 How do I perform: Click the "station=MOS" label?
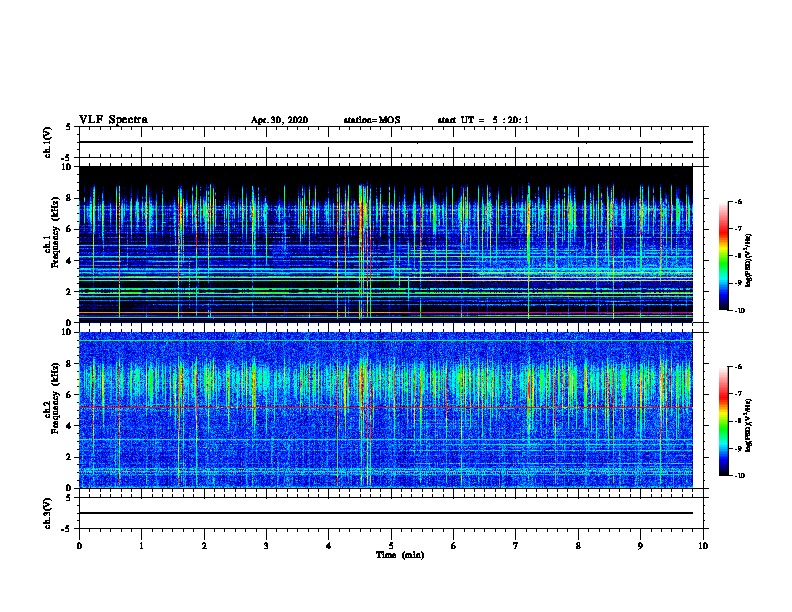coord(372,120)
